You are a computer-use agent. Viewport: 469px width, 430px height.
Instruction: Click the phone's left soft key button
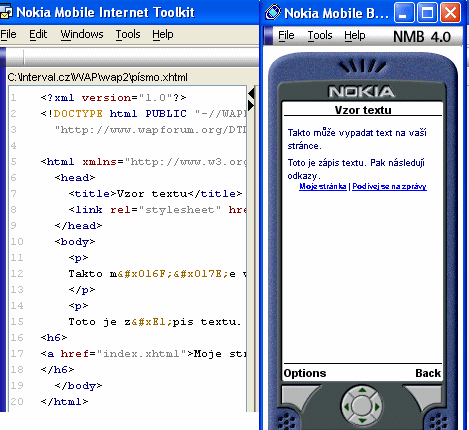[x=298, y=397]
